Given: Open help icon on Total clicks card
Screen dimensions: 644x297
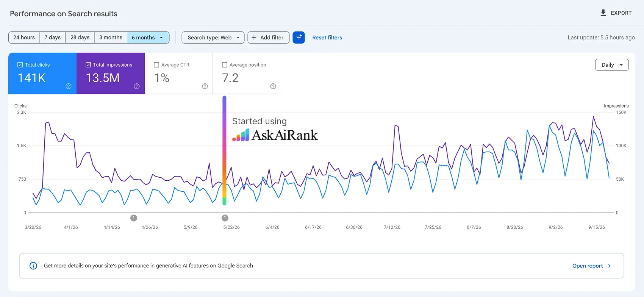Looking at the screenshot, I should point(69,86).
